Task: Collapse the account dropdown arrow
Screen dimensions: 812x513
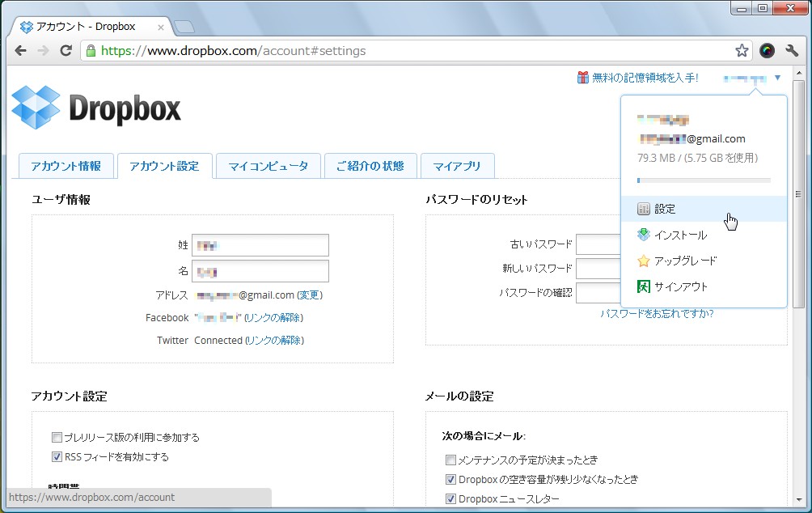Action: (x=777, y=78)
